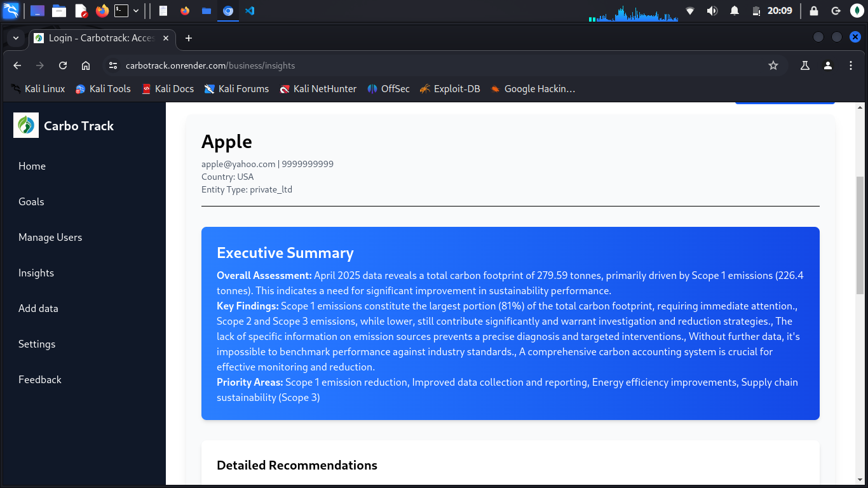Open the Kali Tools bookmark
The image size is (868, 488).
point(103,89)
